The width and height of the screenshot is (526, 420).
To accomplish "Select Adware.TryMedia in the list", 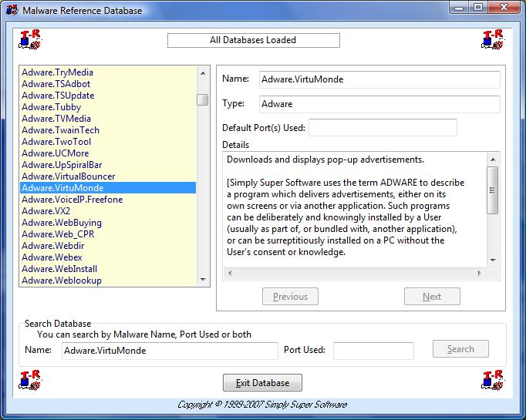I will (x=108, y=72).
